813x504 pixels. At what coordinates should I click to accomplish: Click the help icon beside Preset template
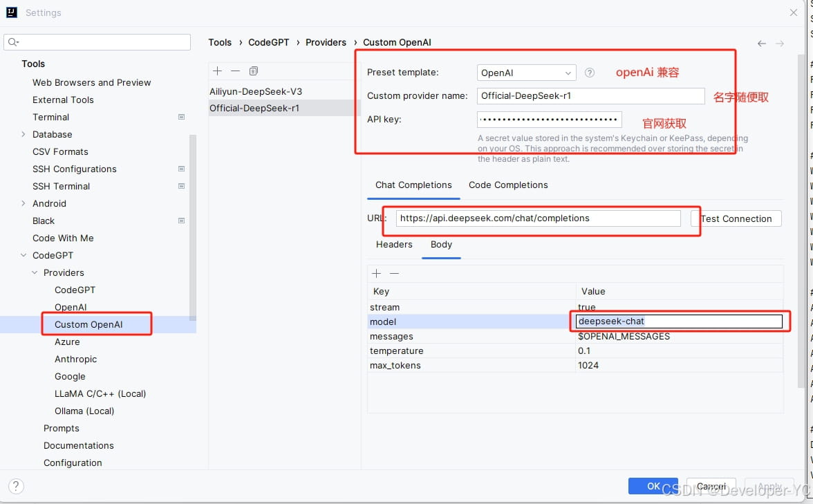[x=590, y=73]
